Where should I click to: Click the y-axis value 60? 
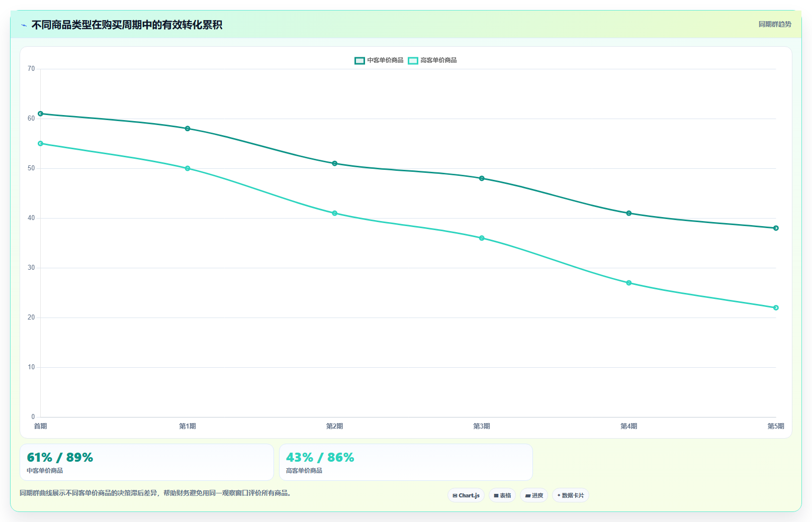tap(31, 119)
